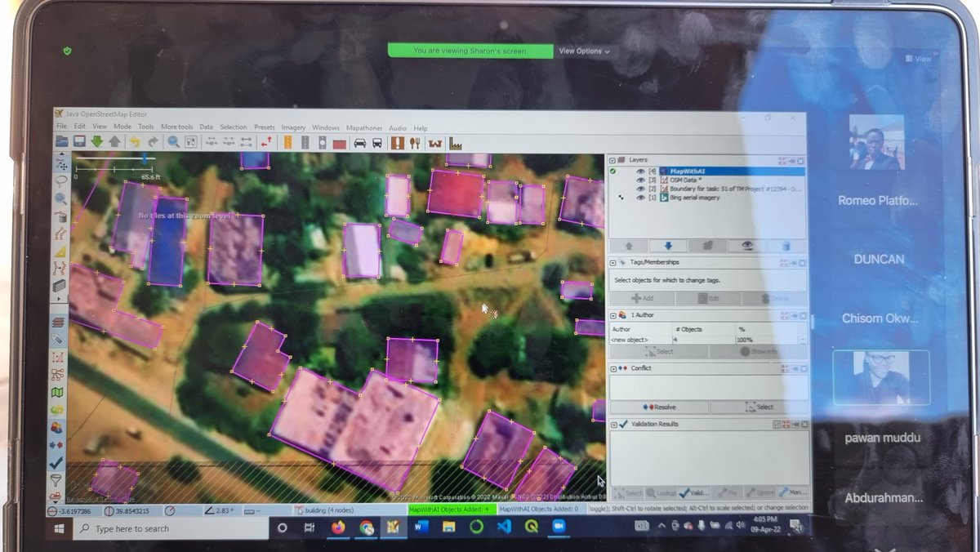980x552 pixels.
Task: Collapse the Tags/Memberships panel
Action: [x=613, y=263]
